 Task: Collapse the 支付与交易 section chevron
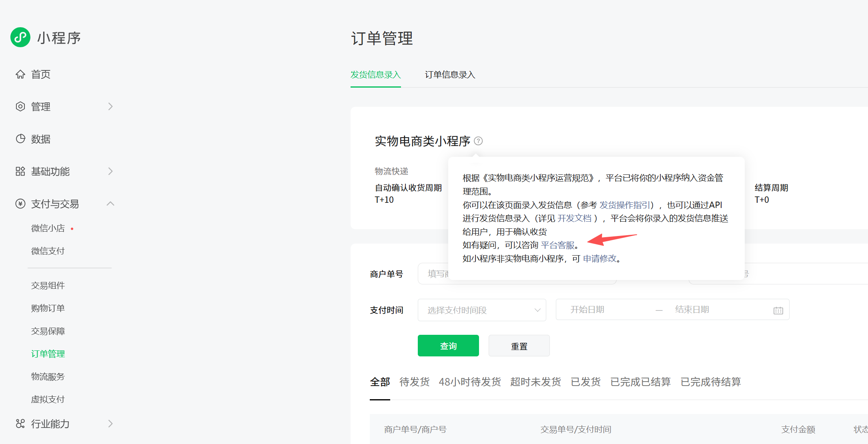[110, 204]
